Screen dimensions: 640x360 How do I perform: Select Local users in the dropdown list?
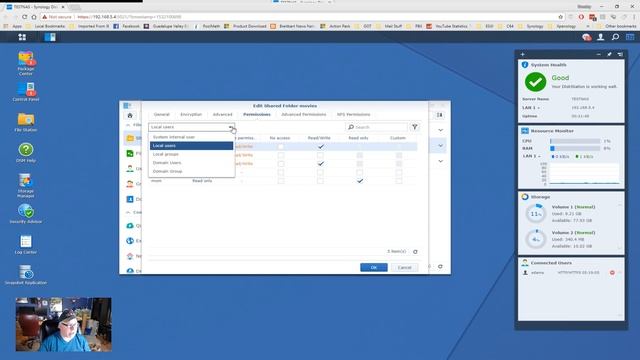tap(191, 146)
